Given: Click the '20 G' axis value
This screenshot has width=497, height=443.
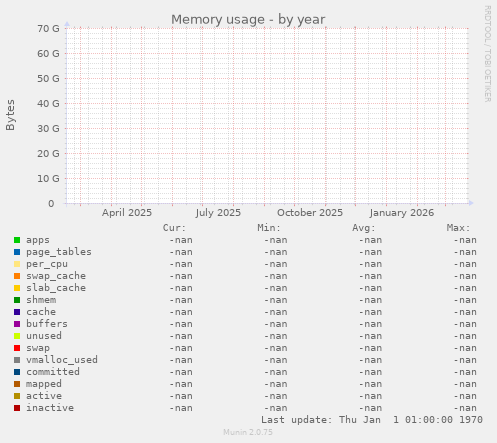Looking at the screenshot, I should click(x=48, y=154).
